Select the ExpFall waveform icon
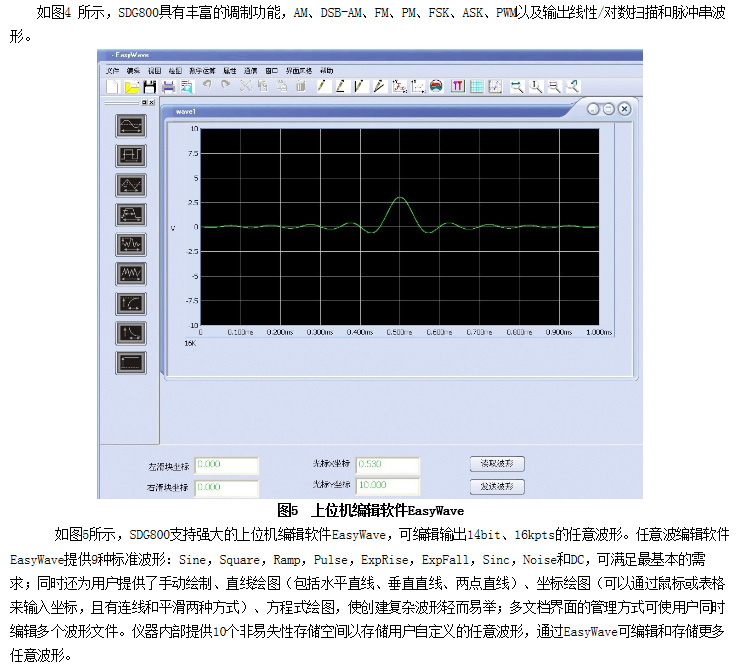Viewport: 737px width, 671px height. 132,332
